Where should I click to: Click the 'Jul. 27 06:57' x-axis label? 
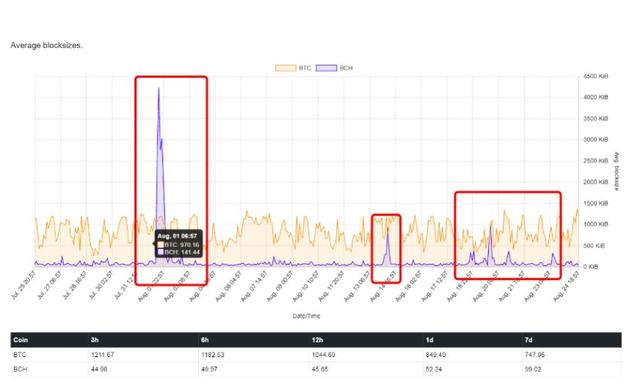49,285
